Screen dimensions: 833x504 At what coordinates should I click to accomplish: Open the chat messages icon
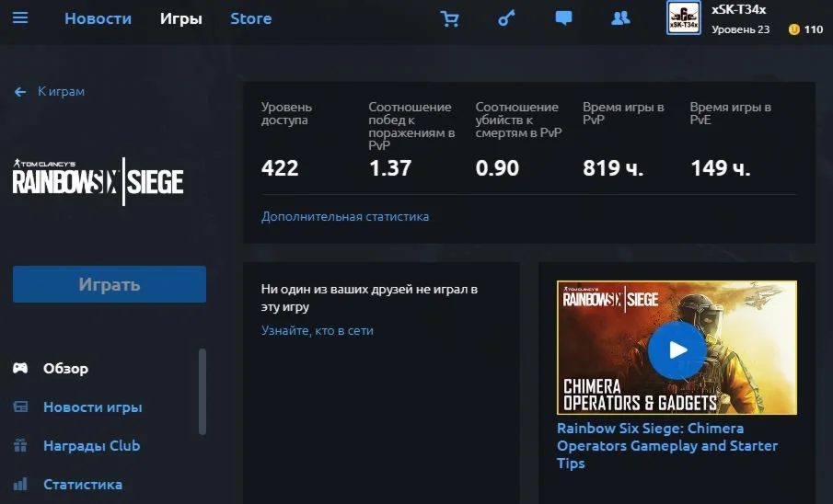click(x=563, y=18)
